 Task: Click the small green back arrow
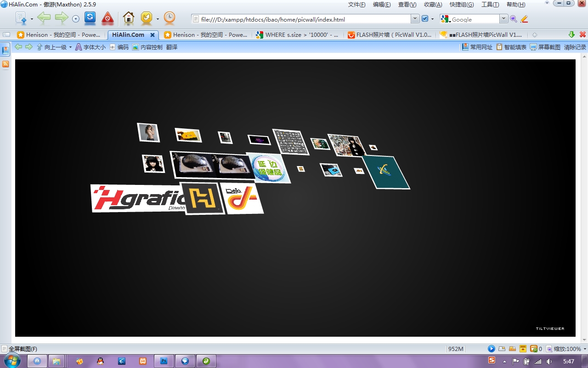(18, 47)
